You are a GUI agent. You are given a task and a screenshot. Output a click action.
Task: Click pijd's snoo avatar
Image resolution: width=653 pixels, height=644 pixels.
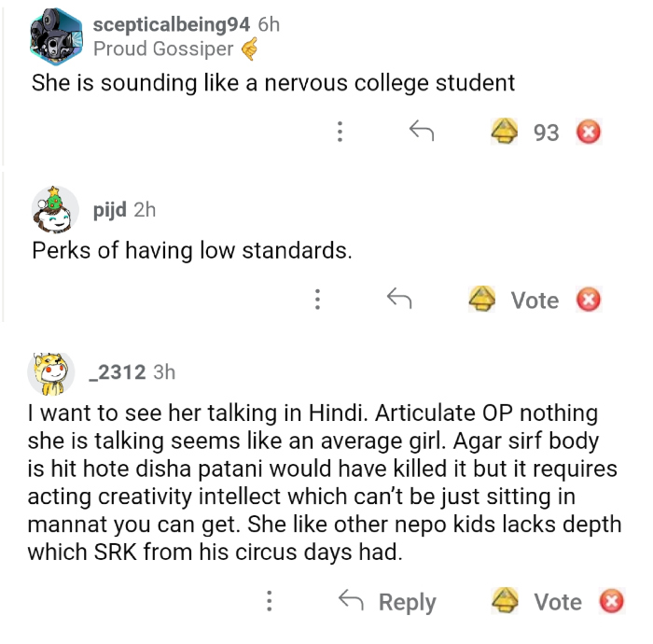click(54, 209)
